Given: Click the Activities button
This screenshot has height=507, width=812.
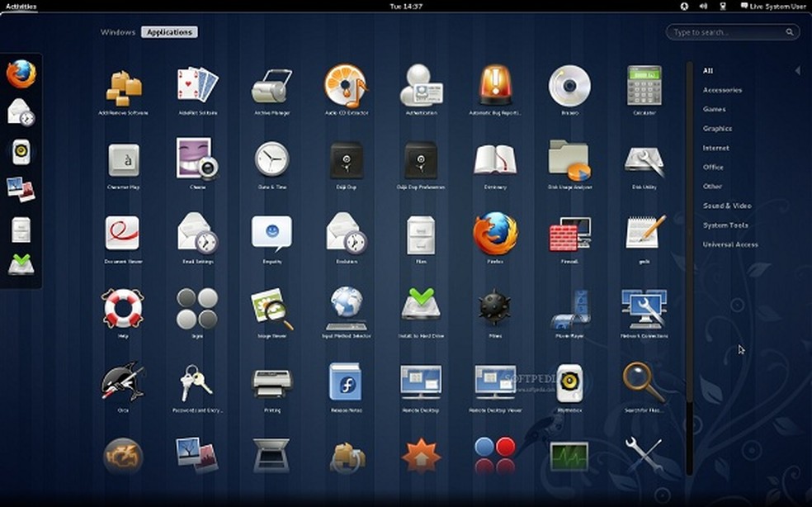Looking at the screenshot, I should (x=21, y=6).
